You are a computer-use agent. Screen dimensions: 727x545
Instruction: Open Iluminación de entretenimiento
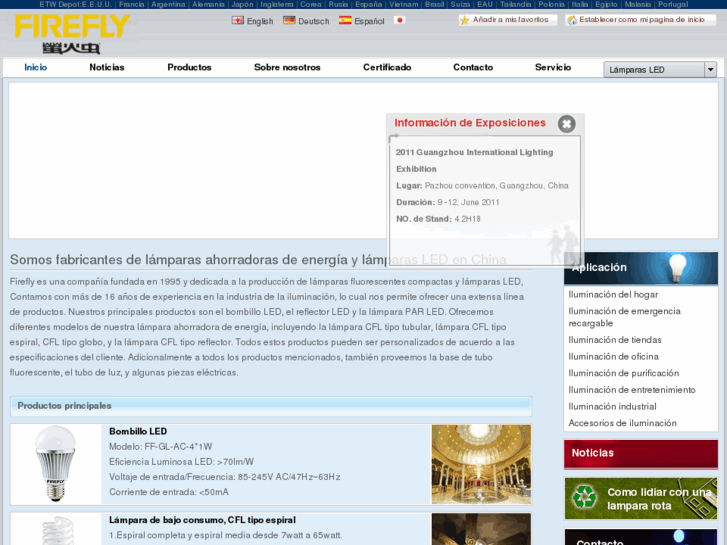coord(632,390)
